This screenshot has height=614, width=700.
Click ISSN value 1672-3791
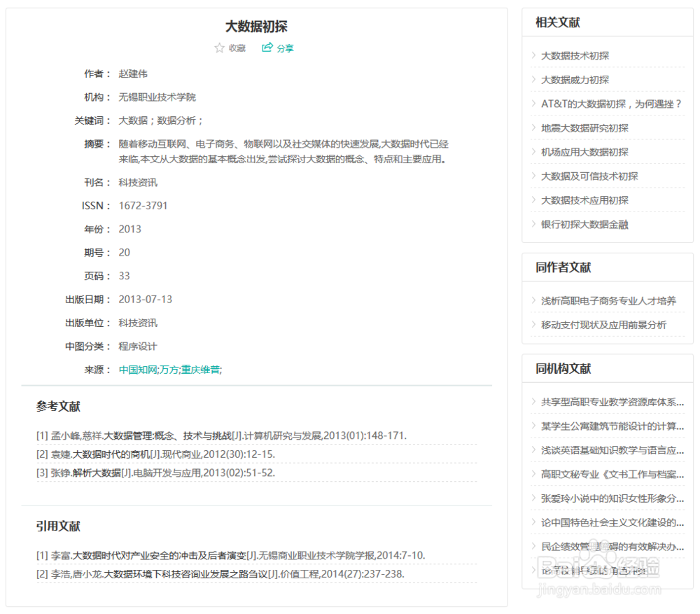pyautogui.click(x=143, y=206)
